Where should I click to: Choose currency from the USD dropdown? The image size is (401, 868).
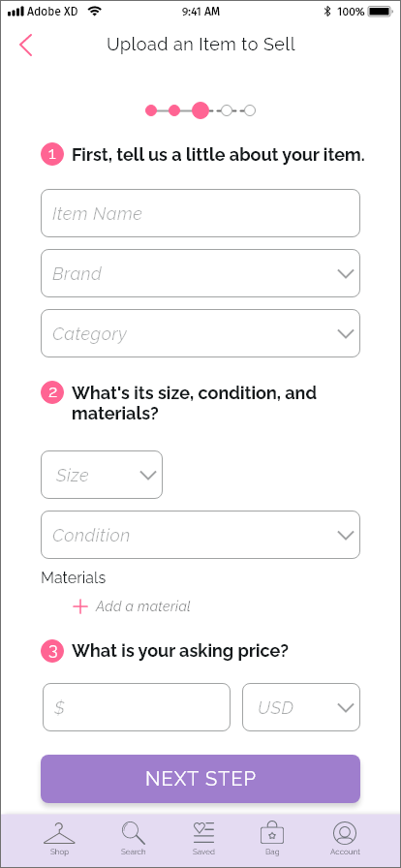pyautogui.click(x=301, y=707)
